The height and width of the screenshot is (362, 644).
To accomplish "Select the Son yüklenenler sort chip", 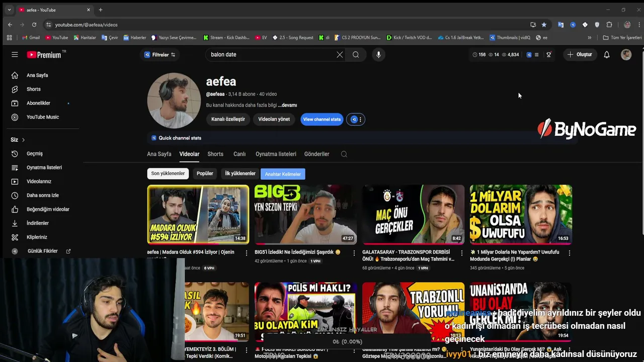I will [168, 173].
